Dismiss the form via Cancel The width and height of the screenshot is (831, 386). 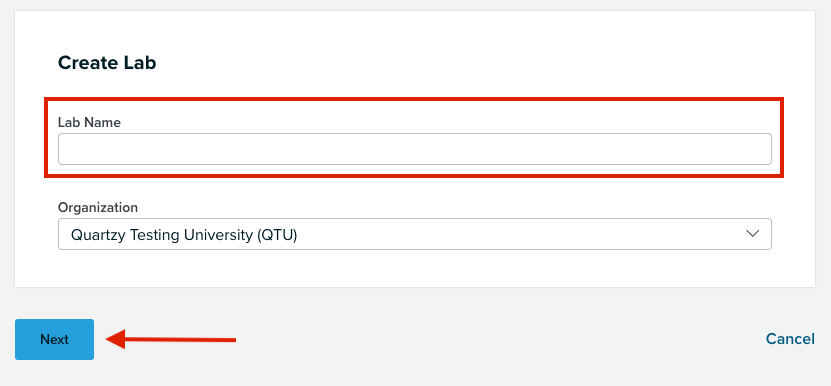[790, 339]
